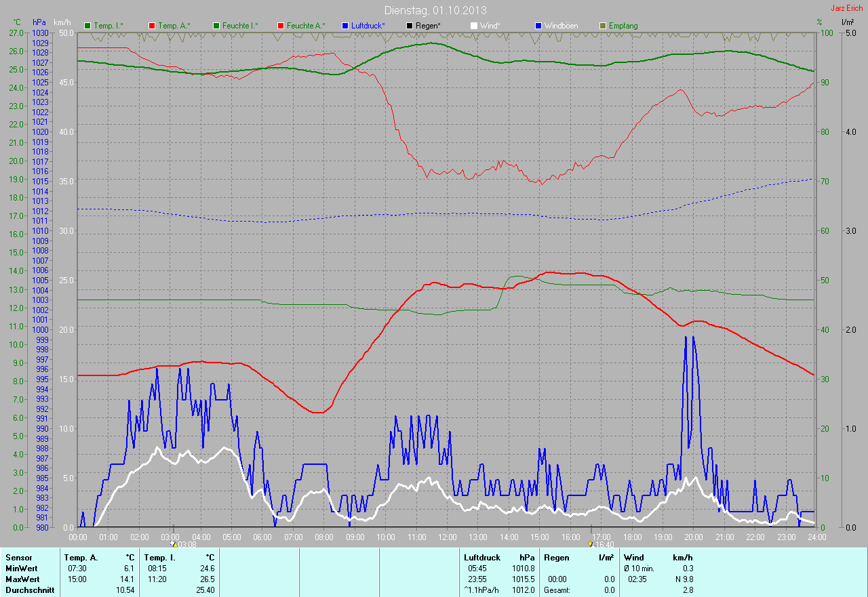Screen dimensions: 868x597
Task: Click the Durchschnitt row label
Action: pyautogui.click(x=30, y=590)
